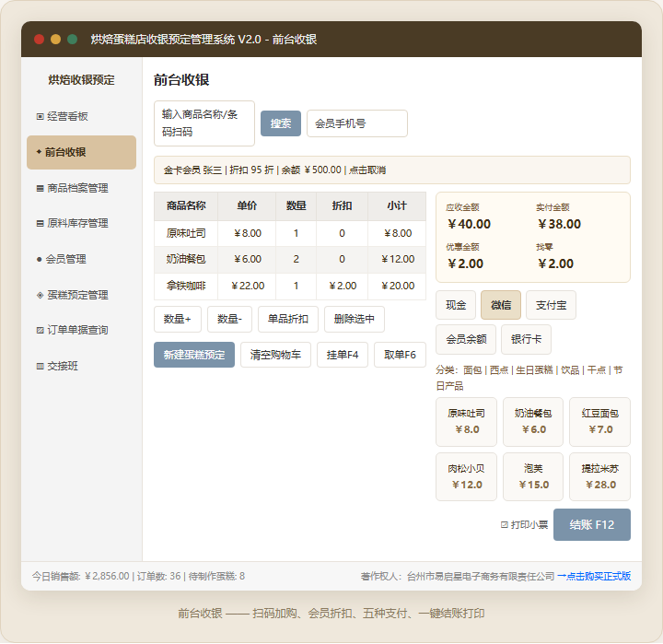The width and height of the screenshot is (663, 644).
Task: Navigate to 会员管理
Action: point(81,259)
